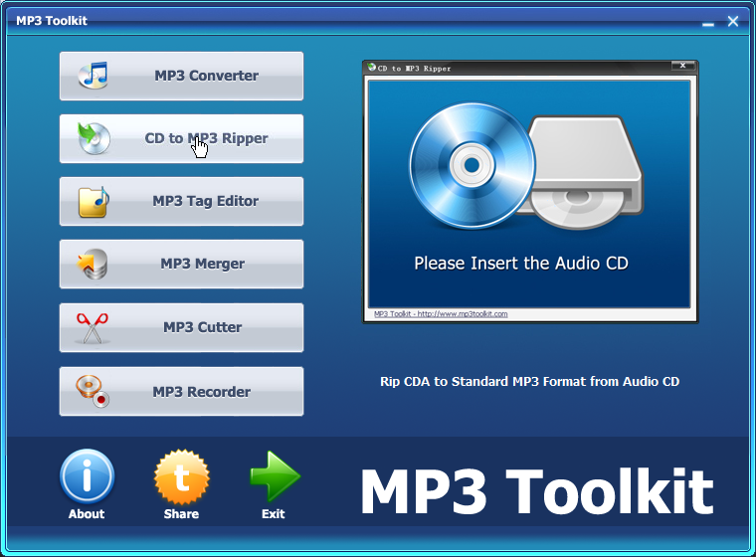Open the MP3 Tag Editor

click(x=181, y=202)
